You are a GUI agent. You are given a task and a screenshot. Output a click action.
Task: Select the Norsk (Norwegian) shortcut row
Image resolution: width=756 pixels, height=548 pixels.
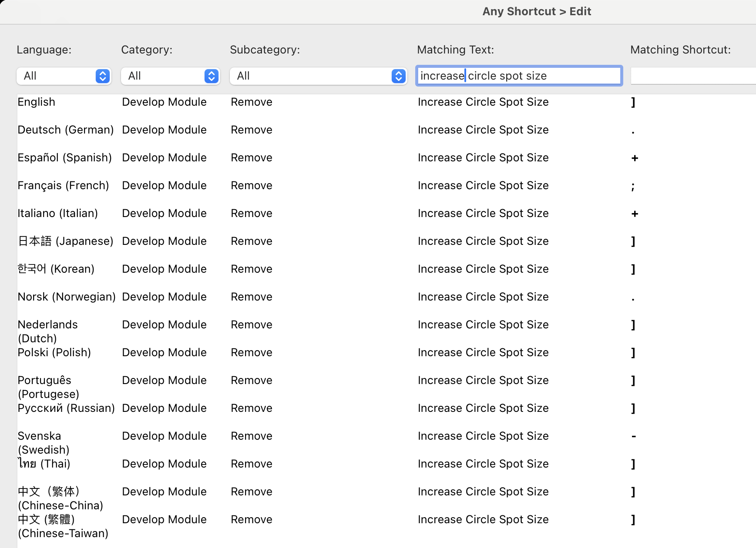pyautogui.click(x=305, y=297)
